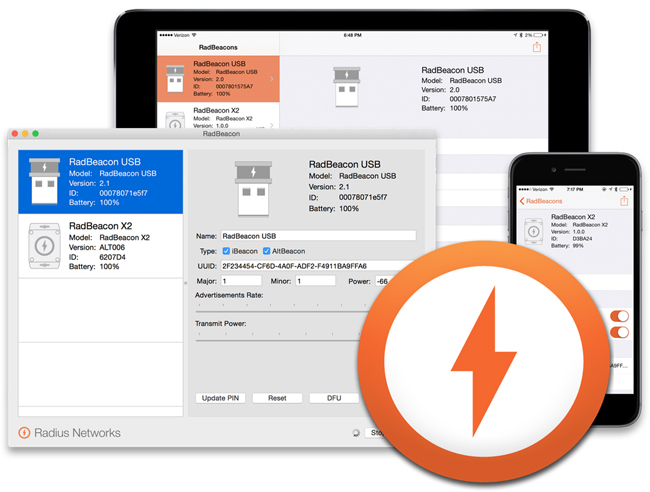Toggle the upper orange switch on iPhone
The height and width of the screenshot is (492, 650).
pos(620,316)
